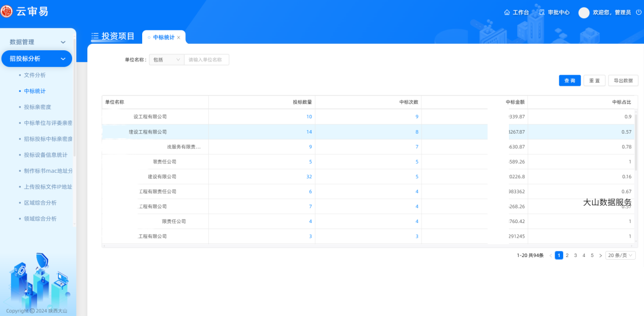Open bid count link 10
The height and width of the screenshot is (316, 644).
tap(309, 117)
